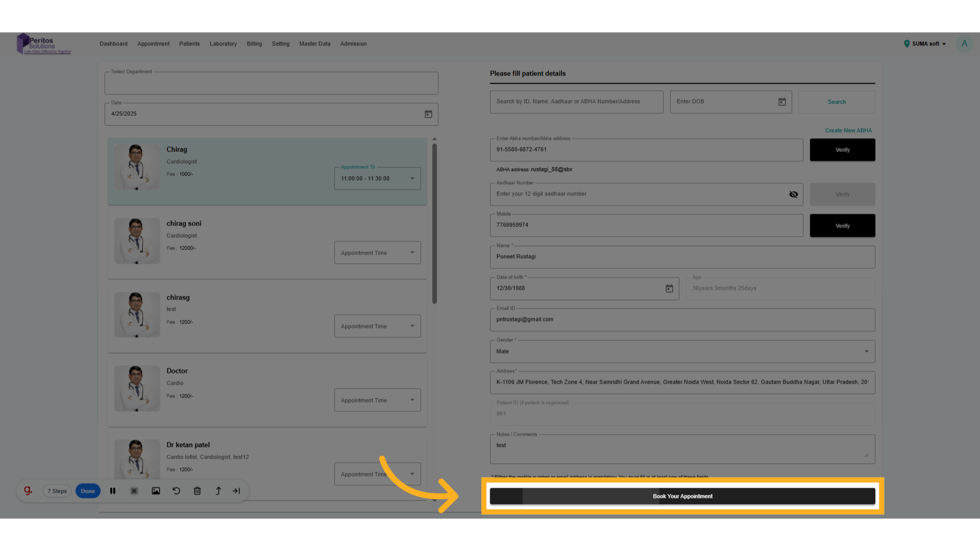Click the collapse toolbar arrow icon
980x551 pixels.
[236, 491]
